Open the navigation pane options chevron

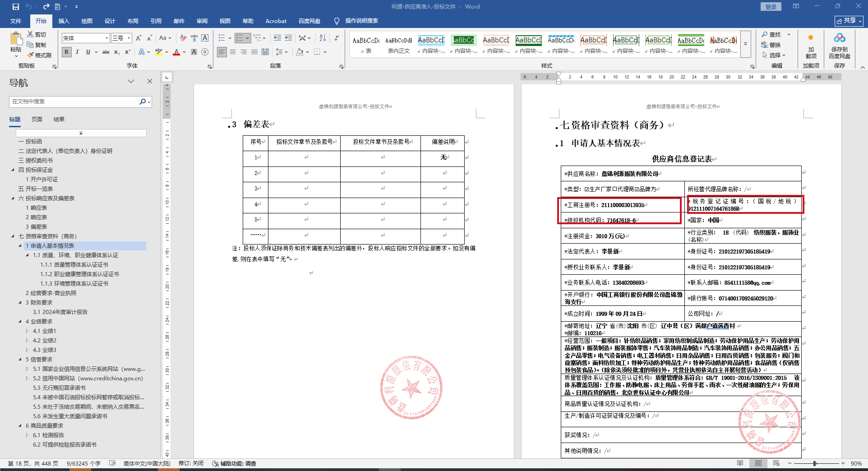point(131,82)
